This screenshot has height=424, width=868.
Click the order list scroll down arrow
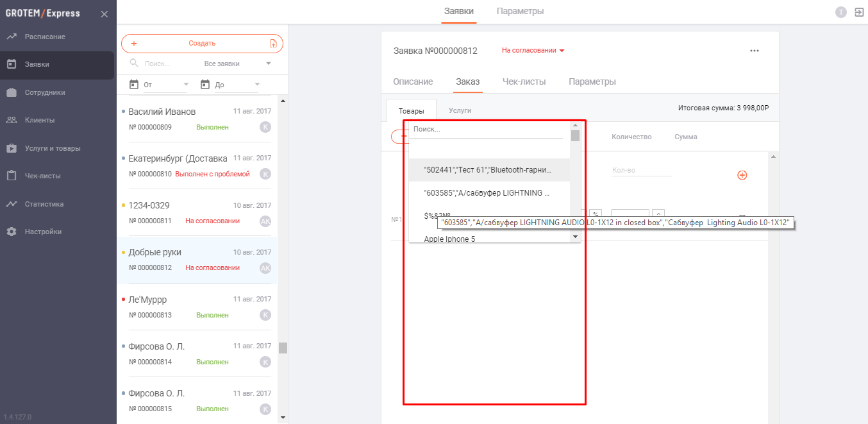pos(283,418)
